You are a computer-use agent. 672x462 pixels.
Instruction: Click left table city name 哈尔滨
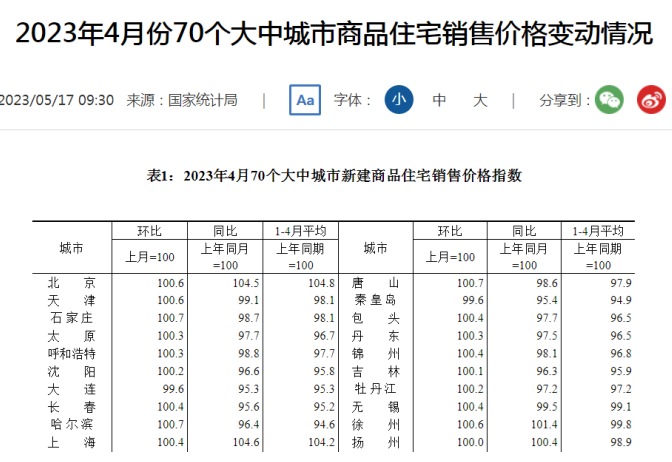pyautogui.click(x=72, y=424)
